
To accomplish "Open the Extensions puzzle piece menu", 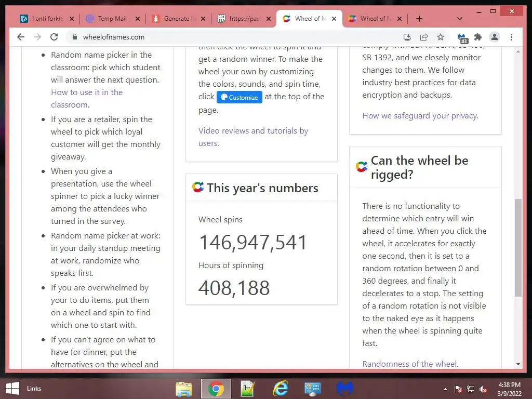I will click(x=478, y=37).
